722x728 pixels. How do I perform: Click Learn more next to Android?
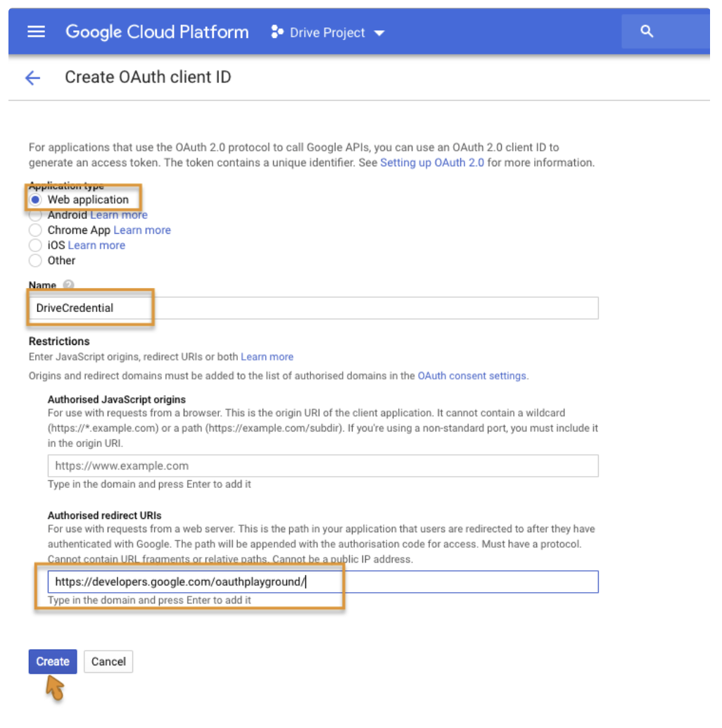[x=119, y=215]
